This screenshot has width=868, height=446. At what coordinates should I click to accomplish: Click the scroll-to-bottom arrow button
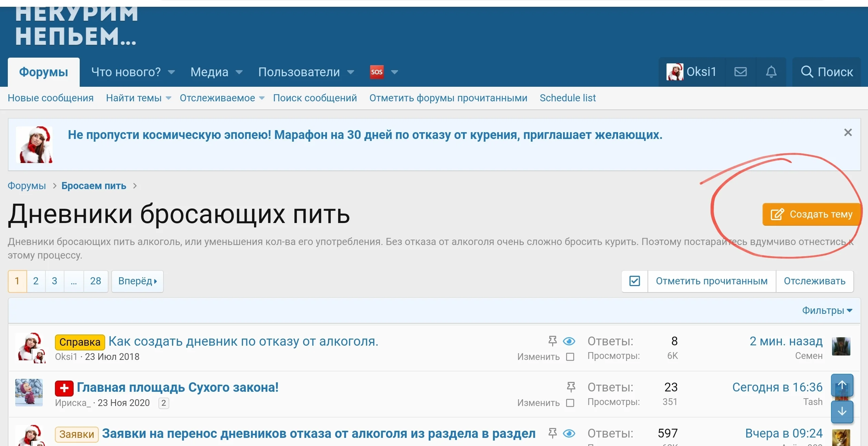(x=843, y=411)
